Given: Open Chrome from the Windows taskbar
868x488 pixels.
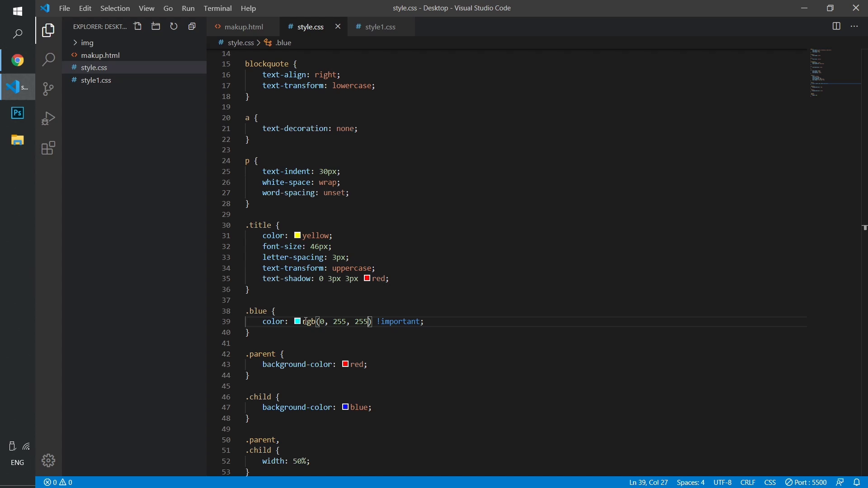Looking at the screenshot, I should coord(18,61).
